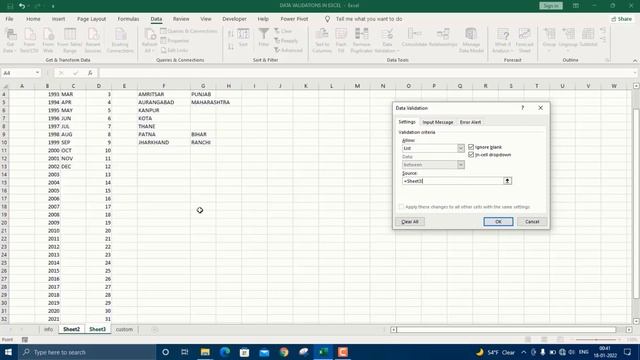The image size is (640, 360).
Task: Open the Formulas ribbon tab
Action: [128, 19]
